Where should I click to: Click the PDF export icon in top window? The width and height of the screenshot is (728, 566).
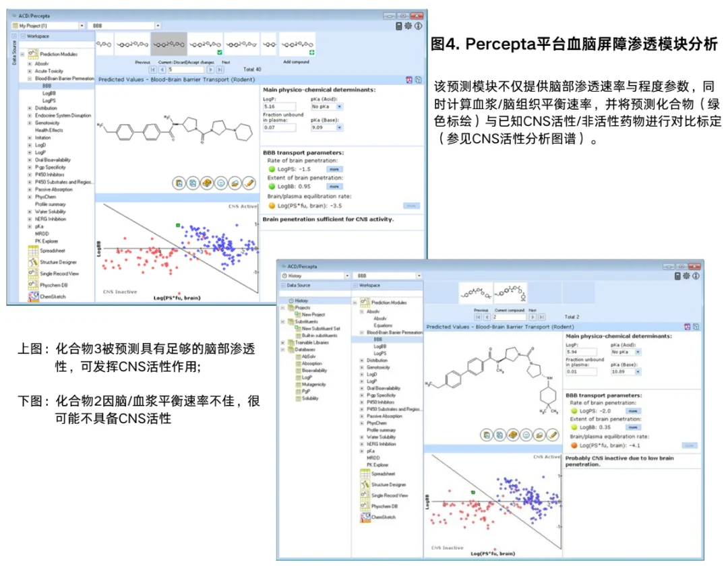[x=409, y=80]
